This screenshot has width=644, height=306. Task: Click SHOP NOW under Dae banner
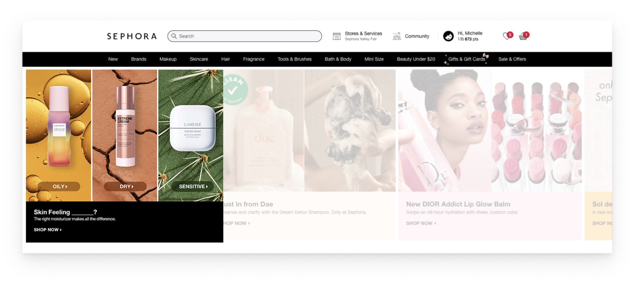pos(237,223)
